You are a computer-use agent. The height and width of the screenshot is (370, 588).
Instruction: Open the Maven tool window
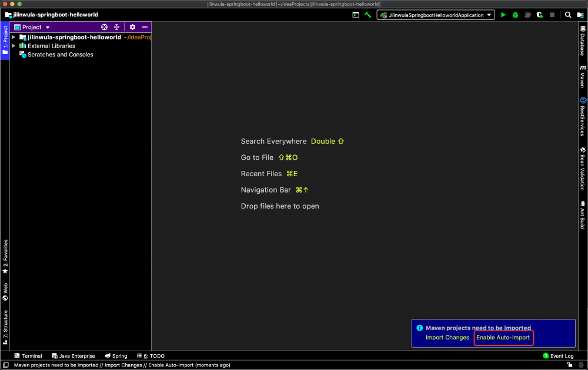point(582,76)
